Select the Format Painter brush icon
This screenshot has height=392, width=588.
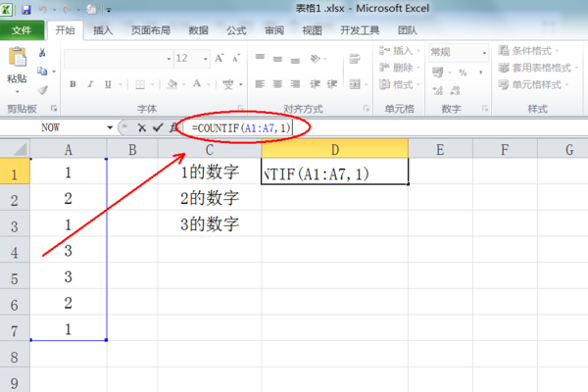point(42,88)
